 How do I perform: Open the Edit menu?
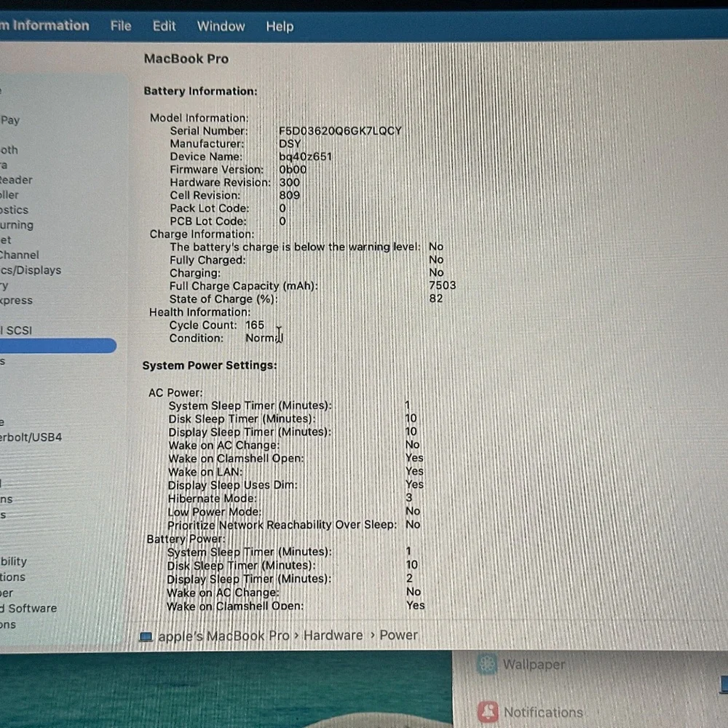[x=165, y=26]
